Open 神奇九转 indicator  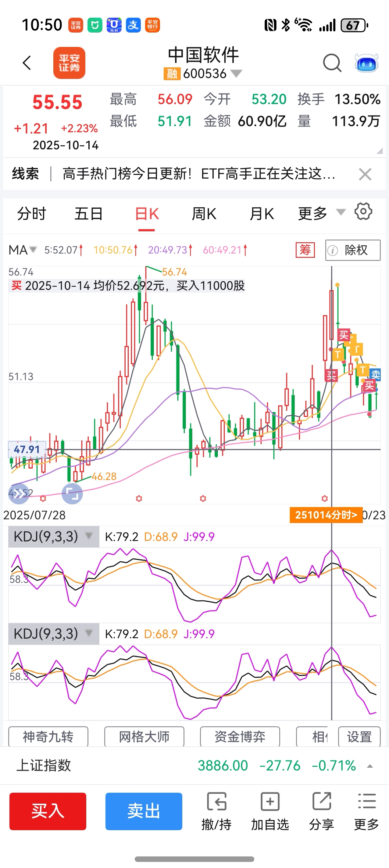48,737
